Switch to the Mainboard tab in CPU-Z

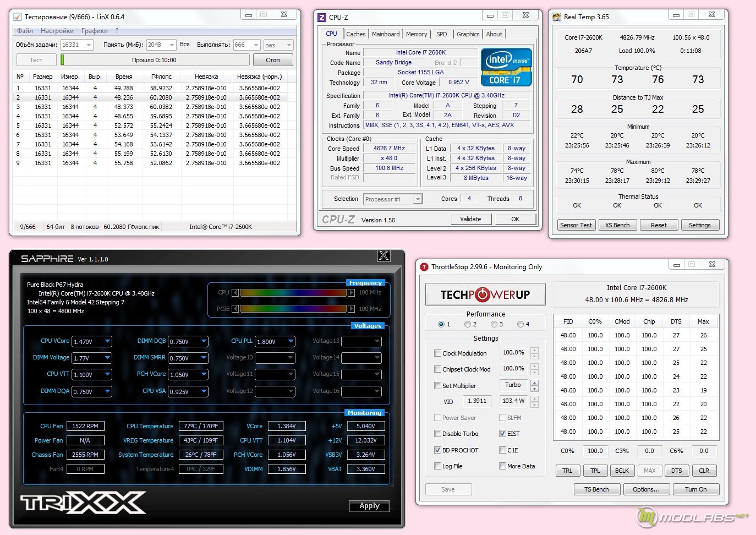click(x=386, y=34)
